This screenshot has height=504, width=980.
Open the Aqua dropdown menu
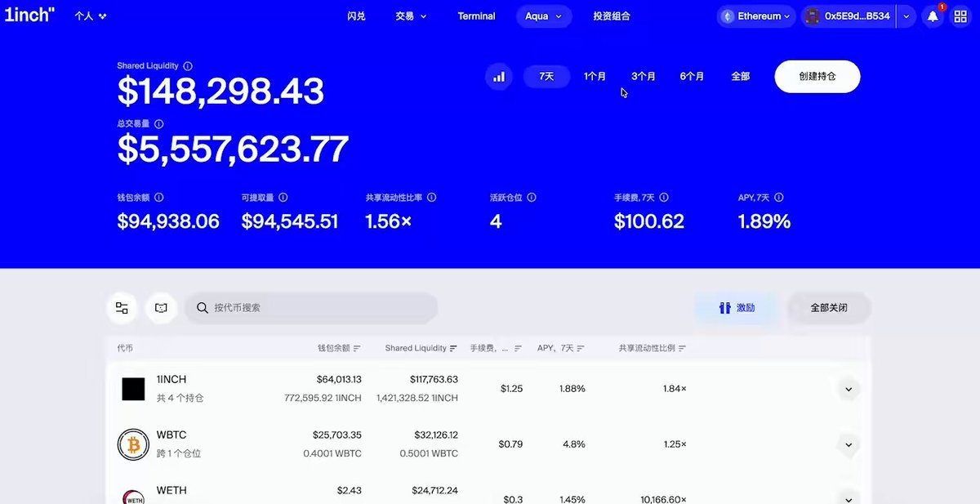pyautogui.click(x=544, y=16)
